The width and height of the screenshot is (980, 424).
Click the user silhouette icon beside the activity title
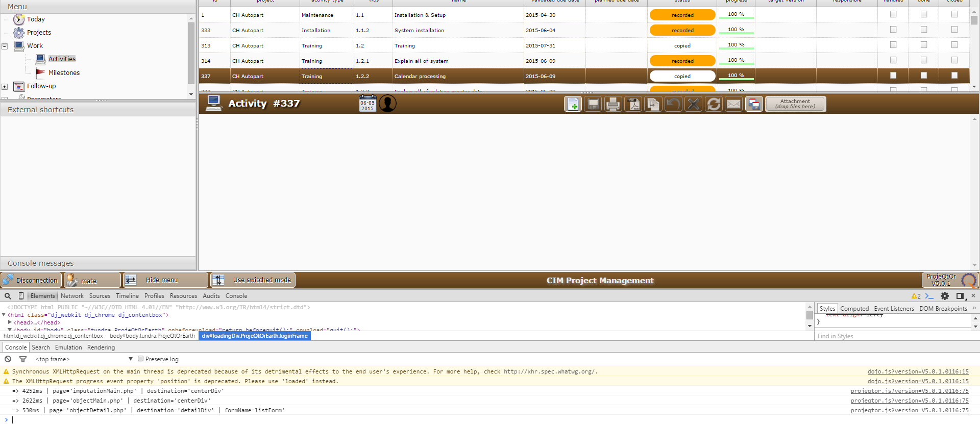[x=388, y=104]
